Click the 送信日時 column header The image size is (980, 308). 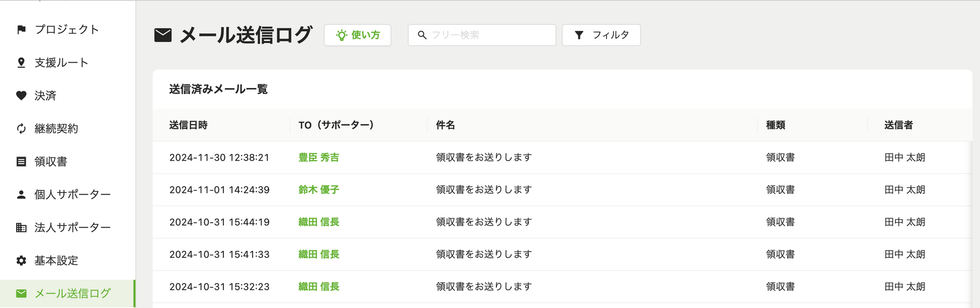[x=189, y=125]
